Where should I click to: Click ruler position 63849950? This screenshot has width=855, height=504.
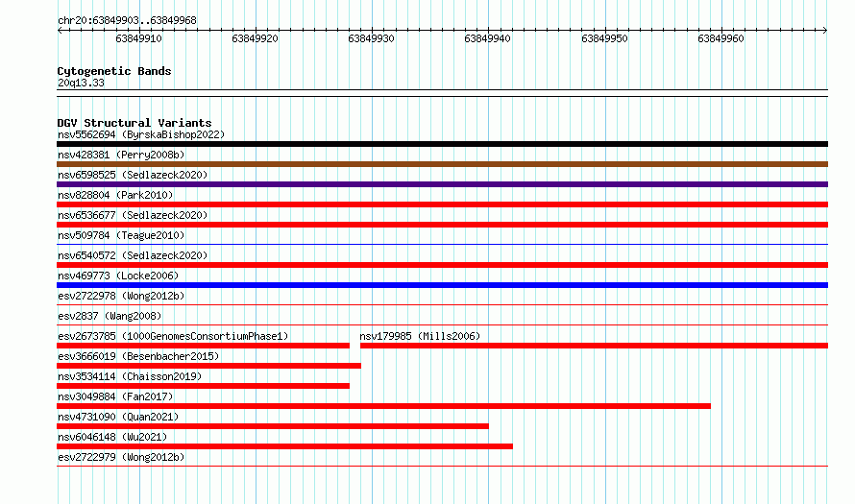pos(604,38)
